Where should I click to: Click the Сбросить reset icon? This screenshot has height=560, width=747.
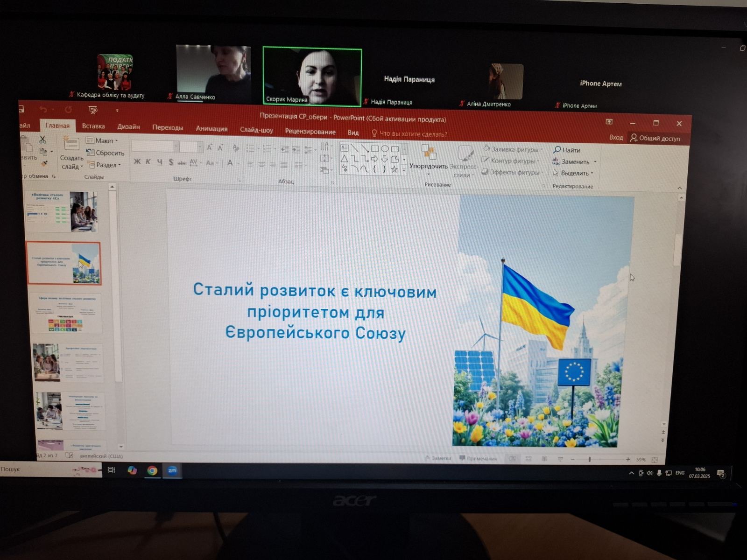(x=91, y=152)
